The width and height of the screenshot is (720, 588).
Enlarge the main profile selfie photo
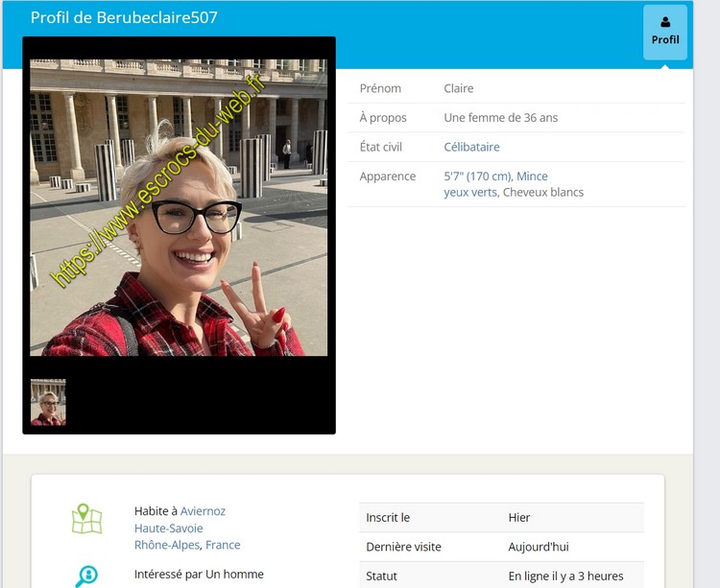[179, 207]
